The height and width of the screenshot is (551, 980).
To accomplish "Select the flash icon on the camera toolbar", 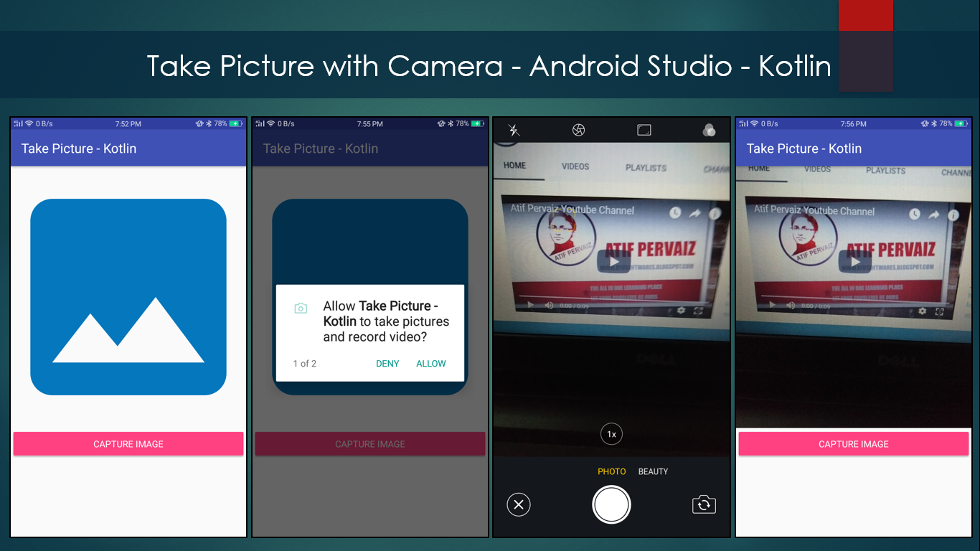I will 514,130.
